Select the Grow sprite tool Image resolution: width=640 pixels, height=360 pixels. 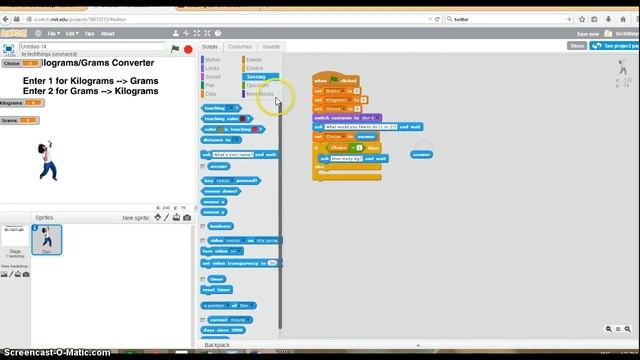pyautogui.click(x=197, y=33)
